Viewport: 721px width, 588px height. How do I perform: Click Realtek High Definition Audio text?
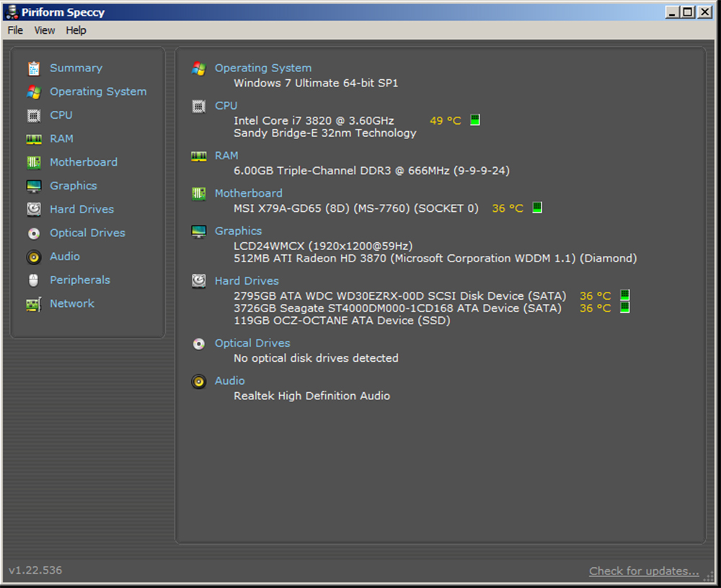pos(311,396)
